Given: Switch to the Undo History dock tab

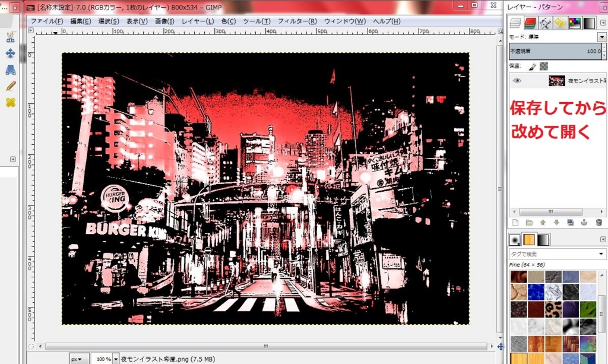Looking at the screenshot, I should point(559,23).
